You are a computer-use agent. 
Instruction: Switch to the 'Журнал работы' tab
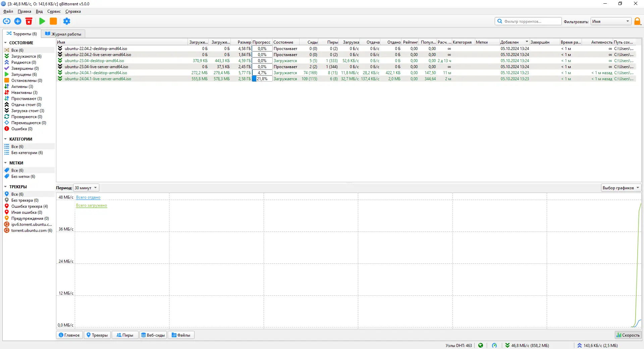point(63,34)
